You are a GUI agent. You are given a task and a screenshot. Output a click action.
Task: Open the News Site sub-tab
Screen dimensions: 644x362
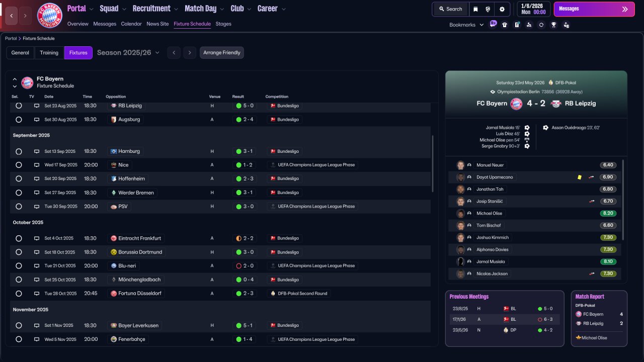(157, 24)
